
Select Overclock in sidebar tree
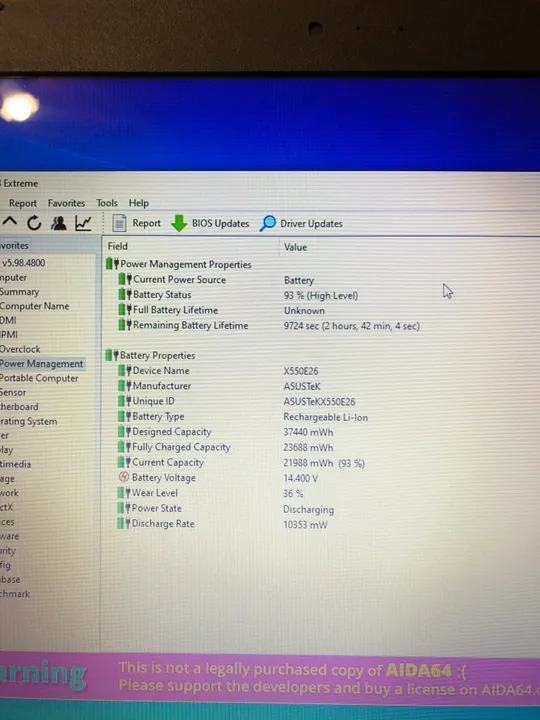click(x=20, y=349)
